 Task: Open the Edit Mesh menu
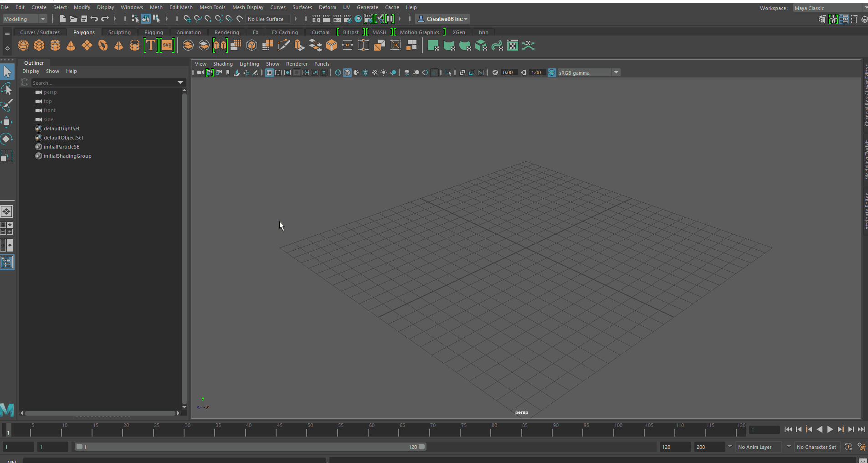181,7
